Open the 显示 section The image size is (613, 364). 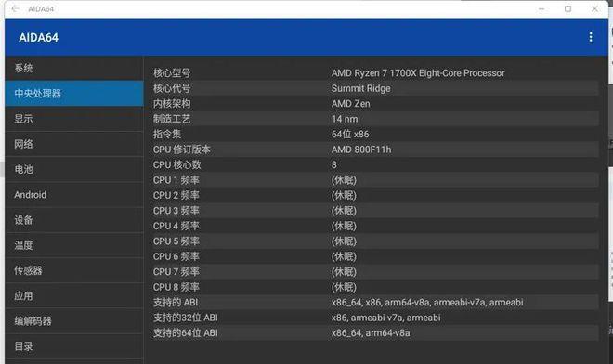(x=74, y=119)
